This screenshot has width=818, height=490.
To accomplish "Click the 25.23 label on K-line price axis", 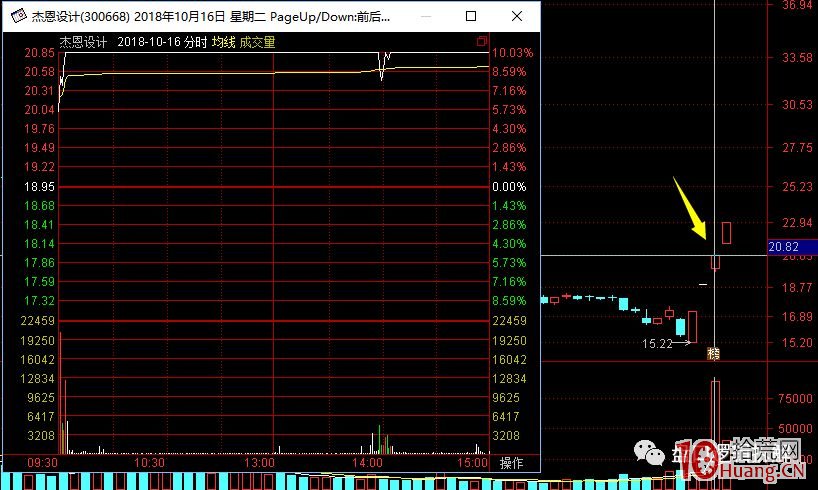I will (798, 186).
